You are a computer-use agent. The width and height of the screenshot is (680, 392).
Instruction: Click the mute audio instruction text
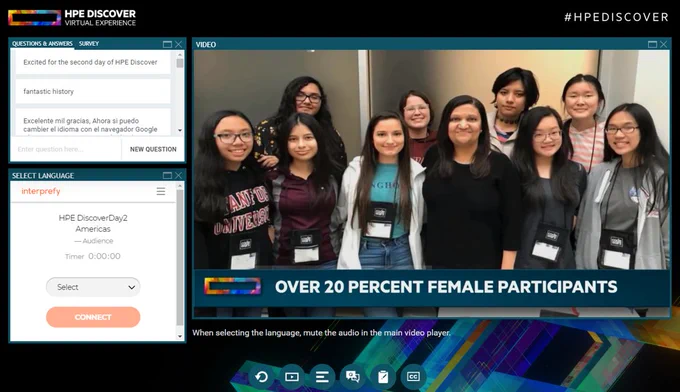(321, 333)
